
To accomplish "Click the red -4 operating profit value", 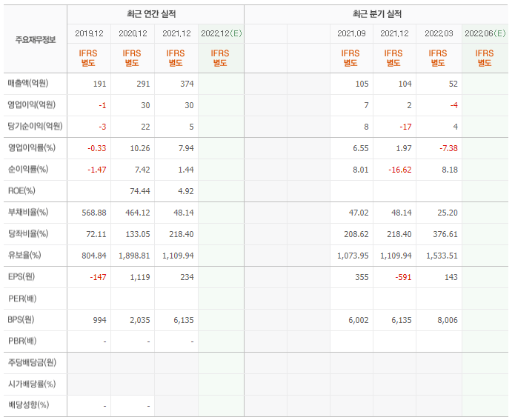I will point(454,105).
